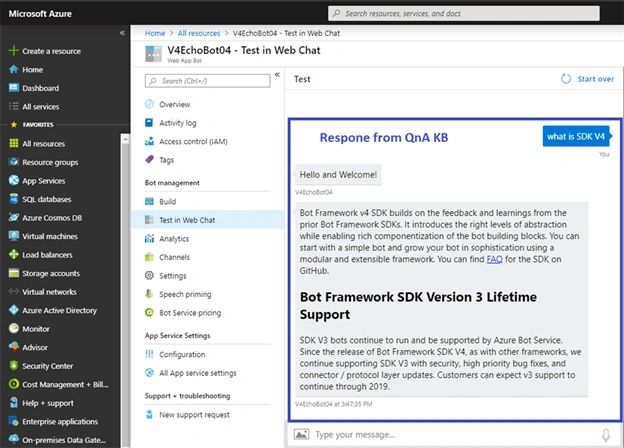The height and width of the screenshot is (448, 624).
Task: Click the sidebar favorites scrollbar up arrow
Action: coord(125,139)
